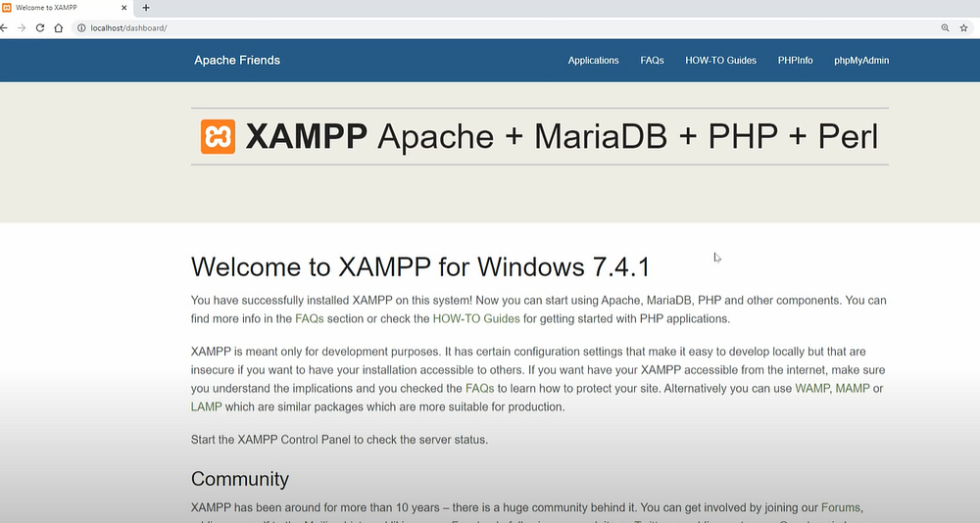Bookmark this page with star icon
This screenshot has width=980, height=523.
pos(963,28)
